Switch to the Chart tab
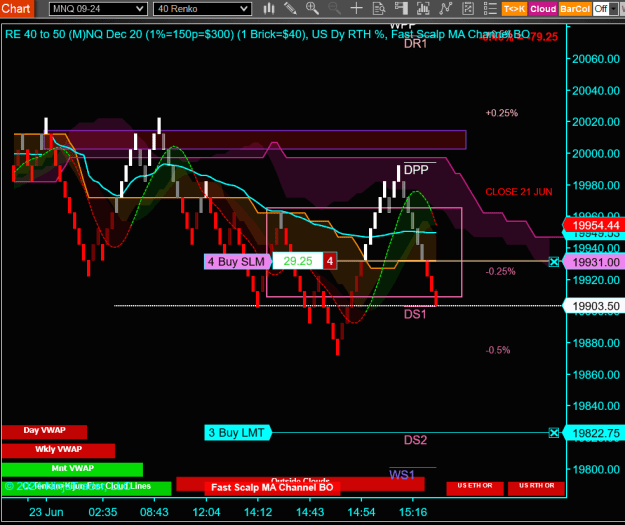 [x=16, y=8]
